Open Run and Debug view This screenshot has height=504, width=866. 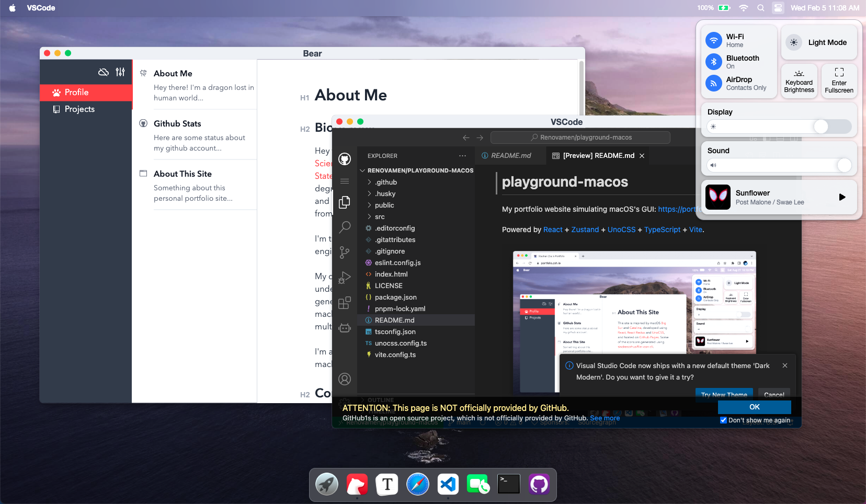tap(345, 277)
